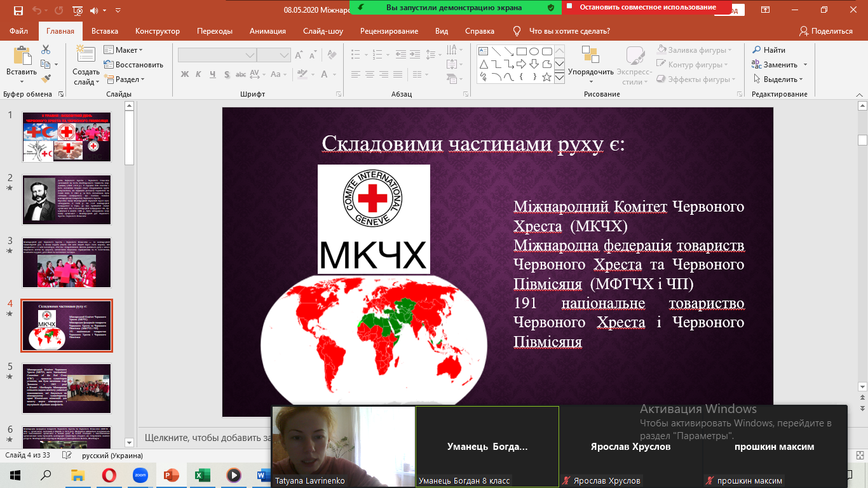Click the slide title Складовими частинами руху є
The image size is (868, 488).
(x=473, y=144)
